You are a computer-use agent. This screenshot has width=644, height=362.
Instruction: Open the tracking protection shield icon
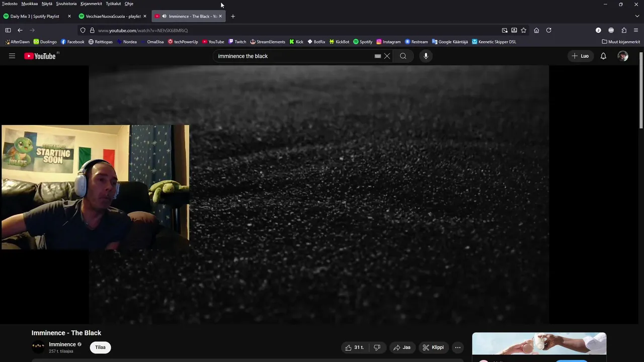coord(83,30)
